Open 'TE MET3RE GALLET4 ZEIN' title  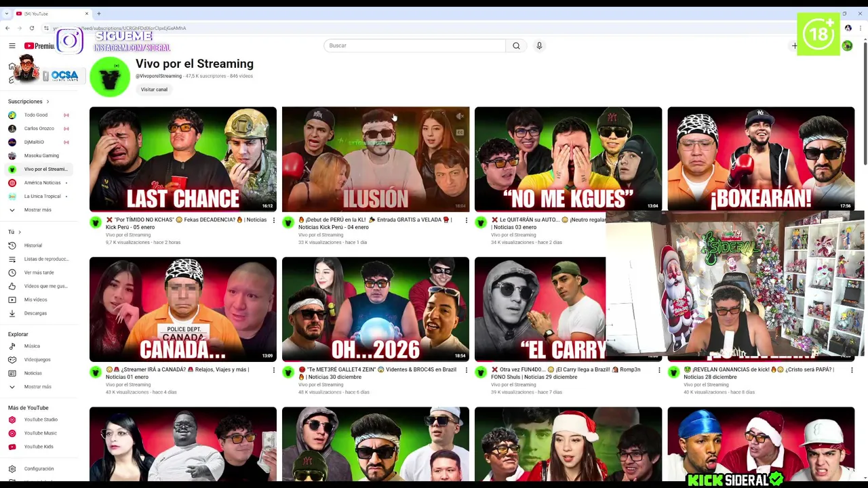click(x=378, y=373)
